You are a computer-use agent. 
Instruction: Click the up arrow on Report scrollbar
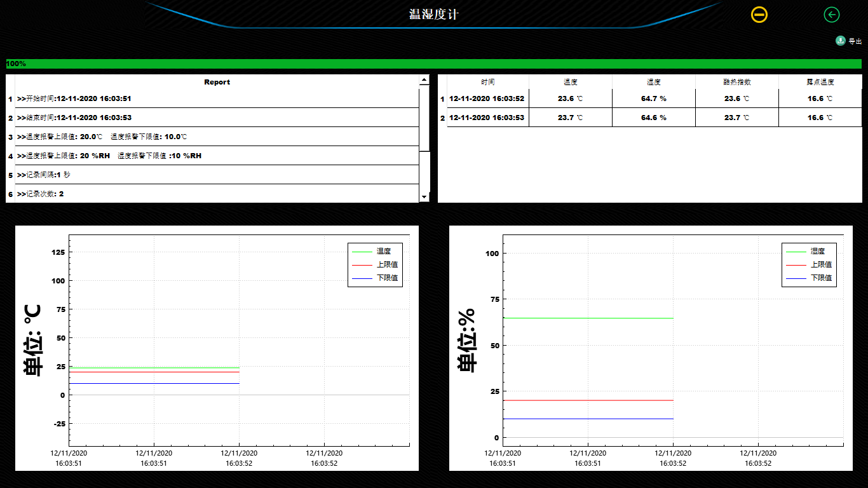coord(424,79)
